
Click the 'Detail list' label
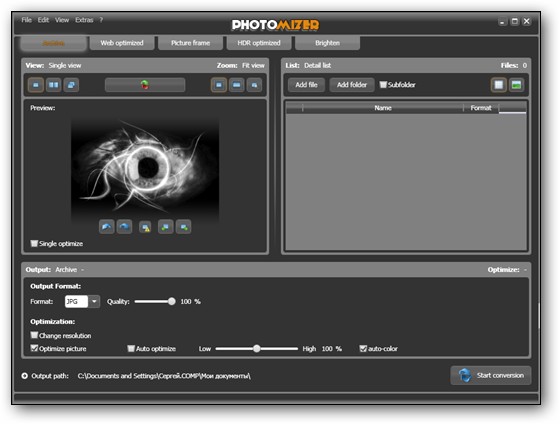point(318,65)
